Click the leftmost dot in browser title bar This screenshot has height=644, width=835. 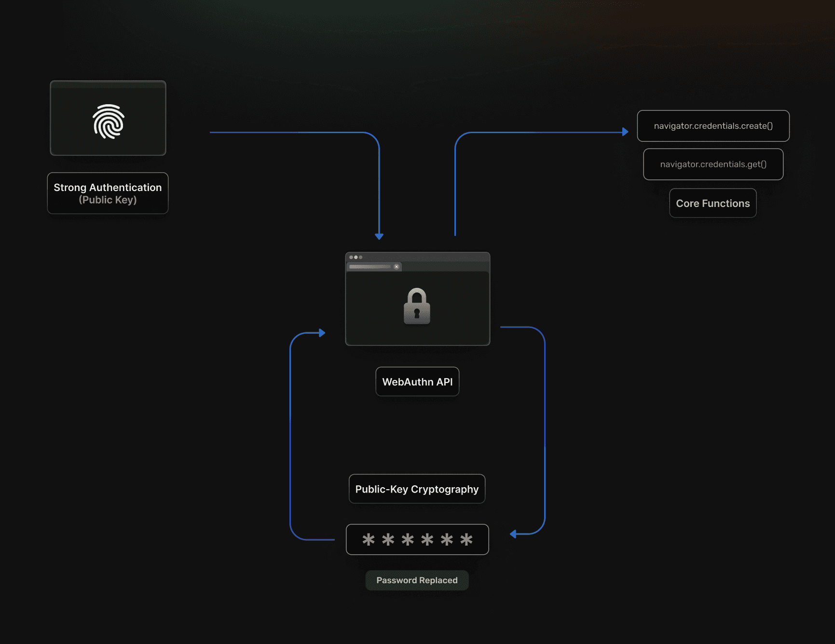point(351,257)
